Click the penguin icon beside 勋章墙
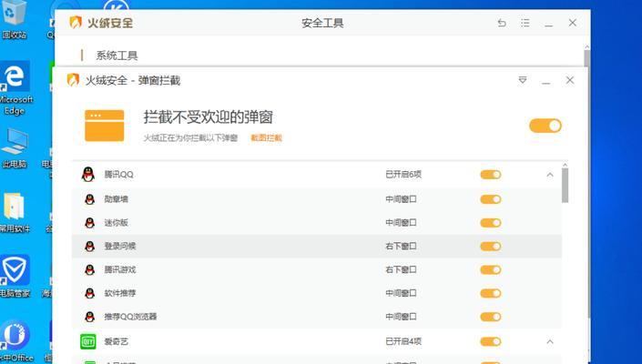The width and height of the screenshot is (642, 364). (x=89, y=199)
